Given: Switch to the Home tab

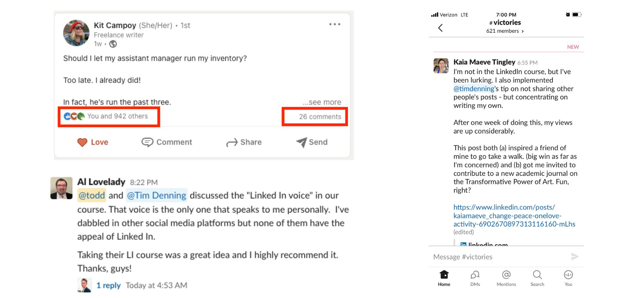Looking at the screenshot, I should point(444,278).
